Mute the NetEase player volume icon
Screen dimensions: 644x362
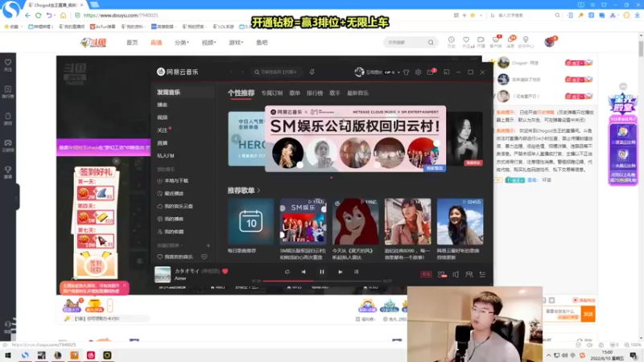(456, 274)
